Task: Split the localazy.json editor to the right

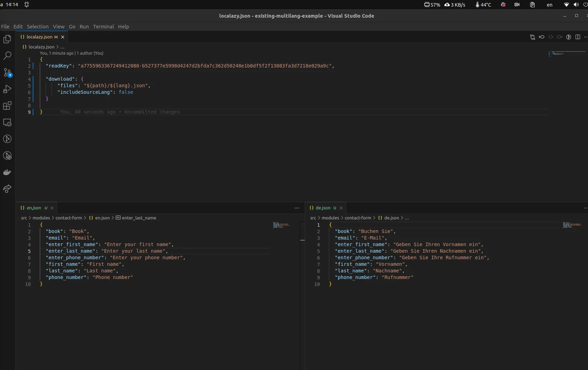Action: (578, 37)
